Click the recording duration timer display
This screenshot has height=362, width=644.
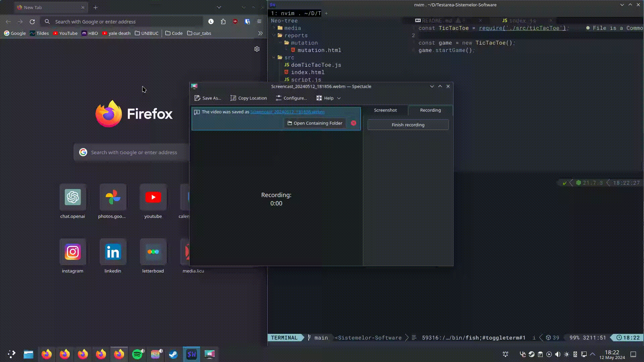click(276, 203)
